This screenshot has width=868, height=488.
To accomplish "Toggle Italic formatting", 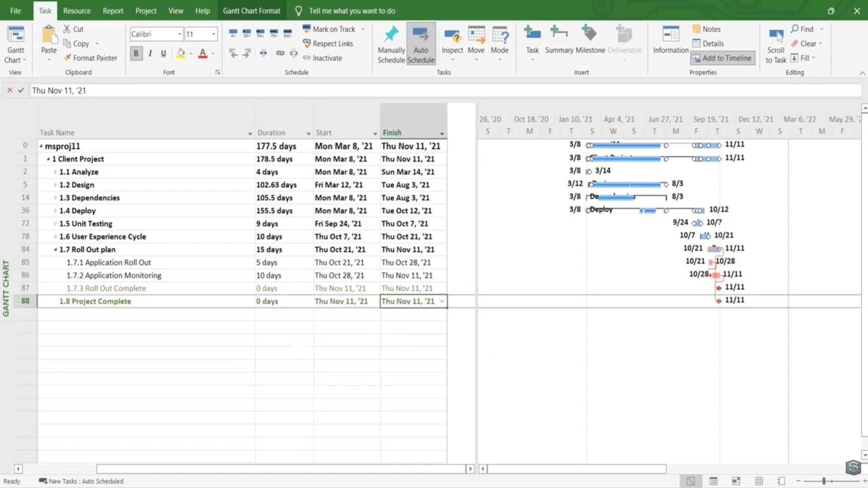I will [x=150, y=53].
